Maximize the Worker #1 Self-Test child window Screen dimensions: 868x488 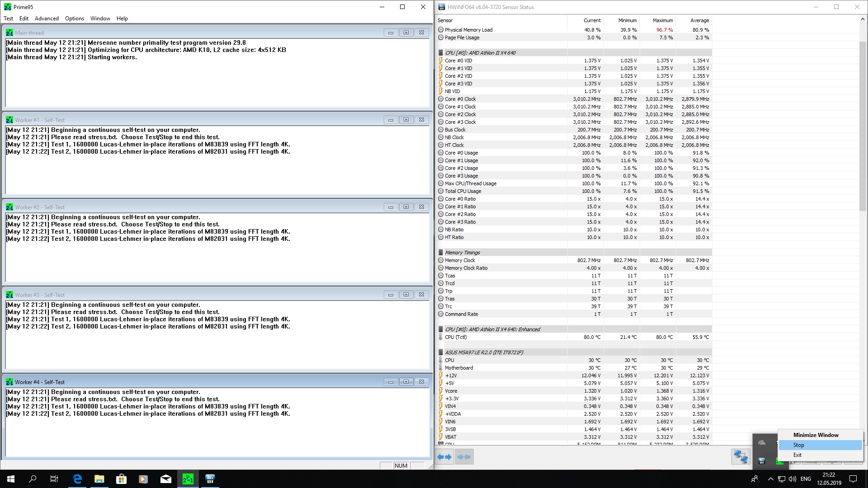pyautogui.click(x=406, y=120)
